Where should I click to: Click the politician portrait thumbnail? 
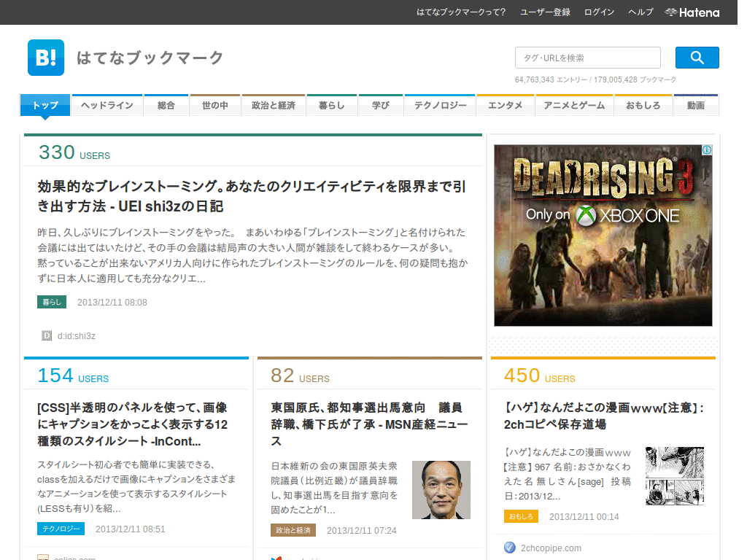click(441, 490)
